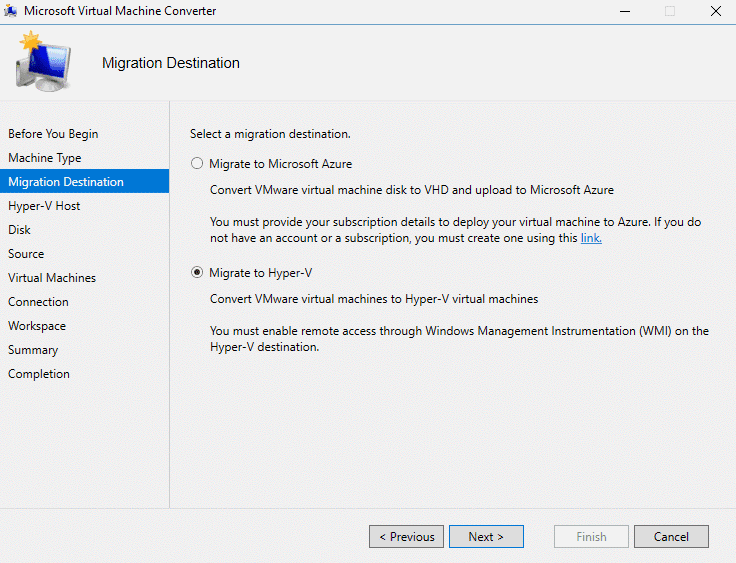The image size is (736, 563).
Task: Select Migrate to Microsoft Azure radio button
Action: click(198, 164)
